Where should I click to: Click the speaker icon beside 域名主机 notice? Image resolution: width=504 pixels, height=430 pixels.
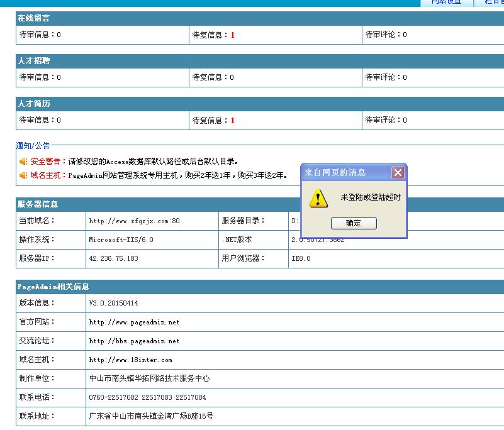click(x=23, y=175)
